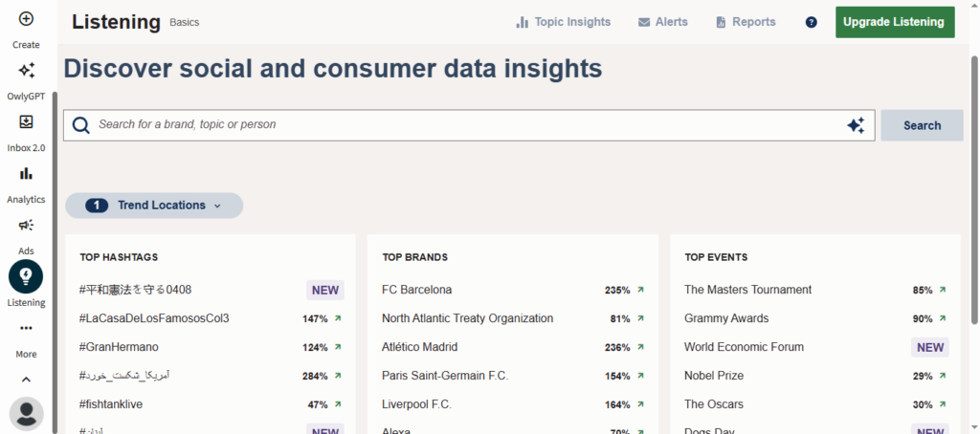Open the Ads megaphone icon
This screenshot has width=980, height=434.
[26, 225]
